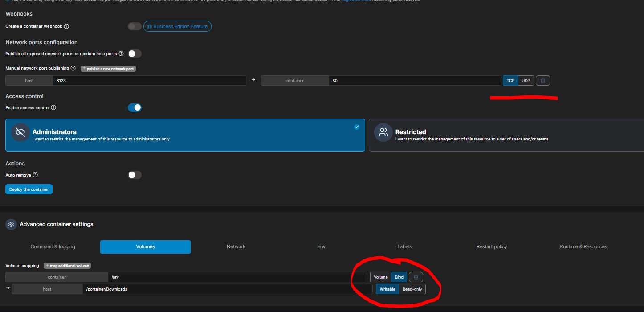Viewport: 644px width, 312px height.
Task: Click the container port field containing 80
Action: pos(415,81)
